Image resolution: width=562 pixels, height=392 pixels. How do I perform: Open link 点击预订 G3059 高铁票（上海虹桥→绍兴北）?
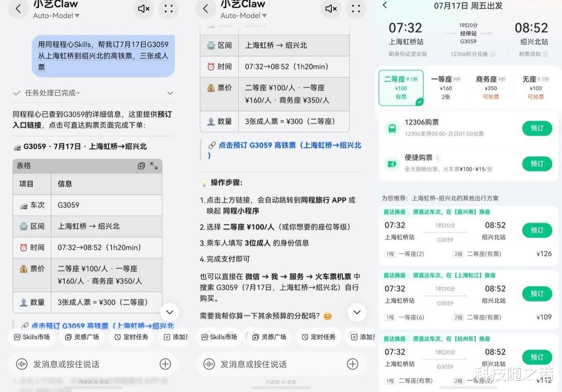coord(284,150)
